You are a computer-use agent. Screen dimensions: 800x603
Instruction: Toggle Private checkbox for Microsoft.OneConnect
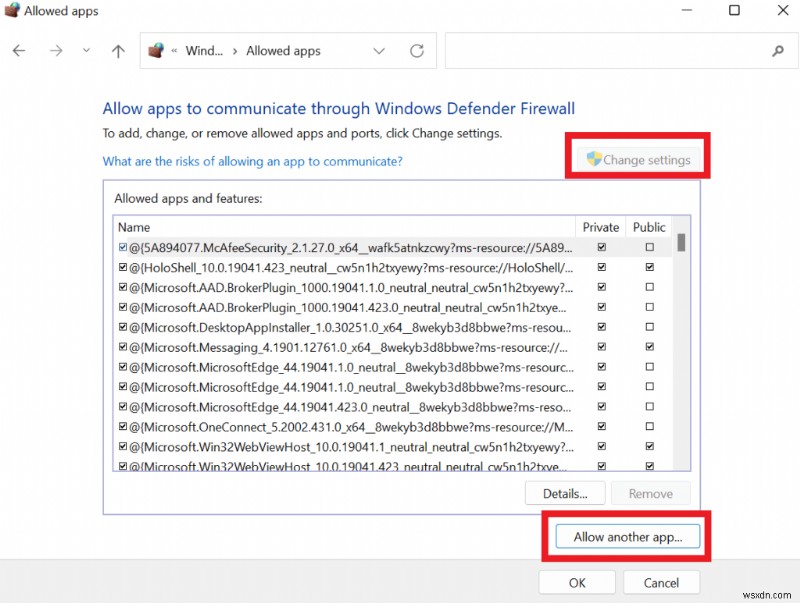tap(602, 426)
